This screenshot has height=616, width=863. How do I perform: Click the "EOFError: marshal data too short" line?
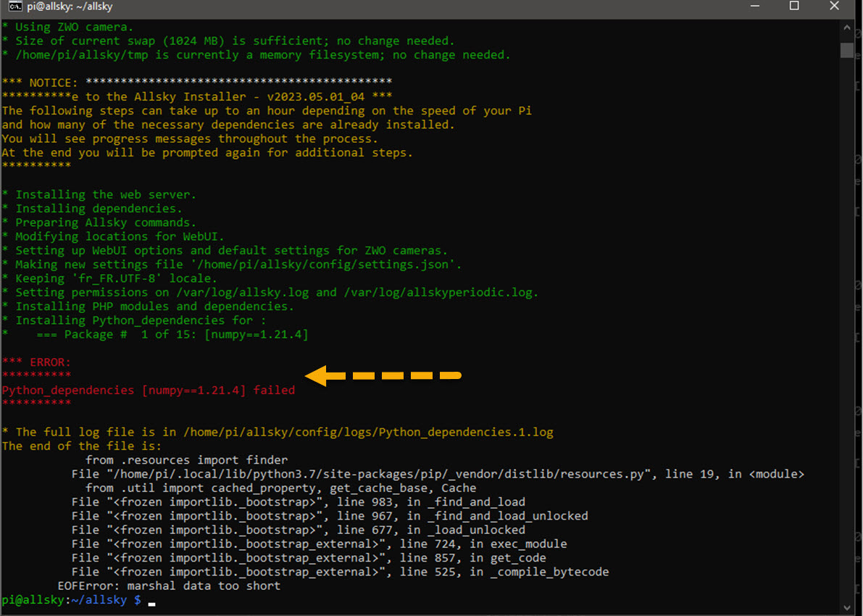click(168, 586)
